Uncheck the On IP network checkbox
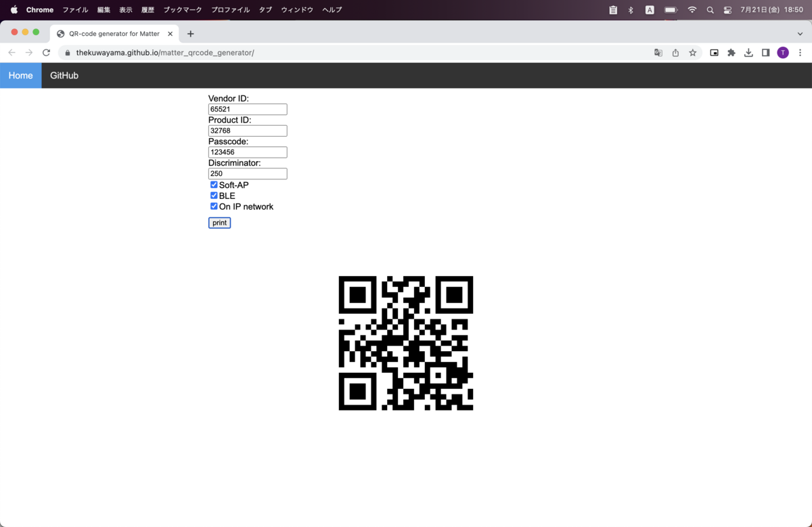Screen dimensions: 812x527 214,206
